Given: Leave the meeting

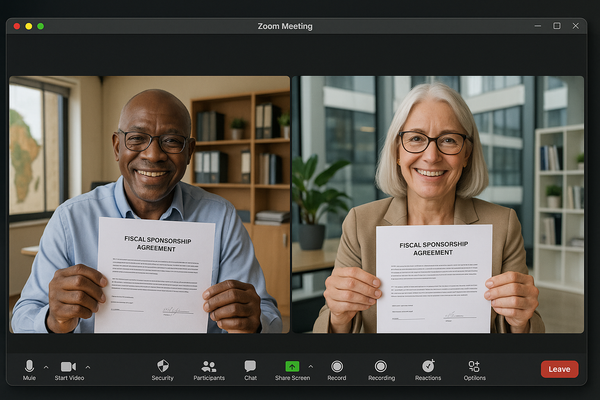Looking at the screenshot, I should pyautogui.click(x=559, y=369).
